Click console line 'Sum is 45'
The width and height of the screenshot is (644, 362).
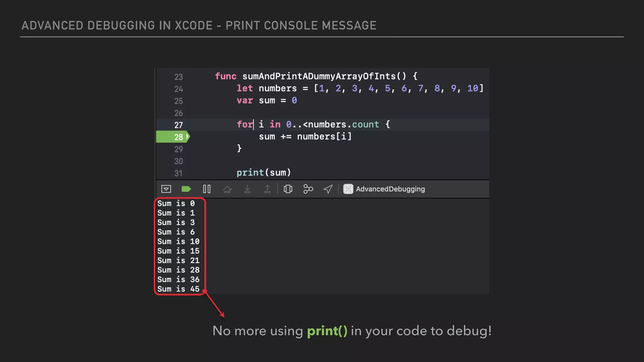pos(178,289)
